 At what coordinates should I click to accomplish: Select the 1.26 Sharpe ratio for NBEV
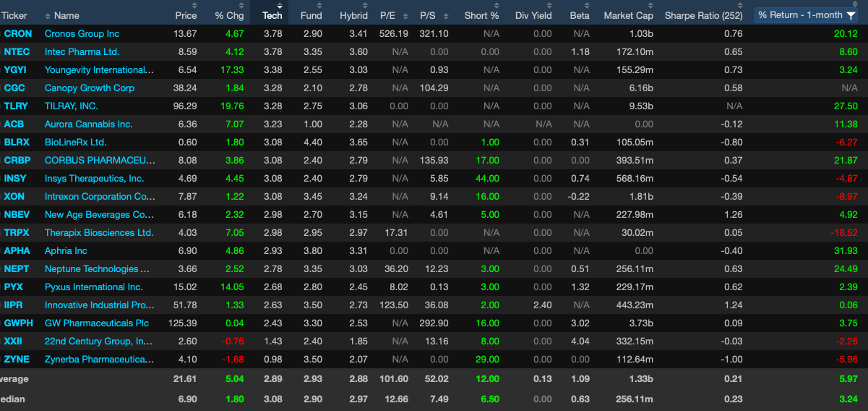[733, 215]
